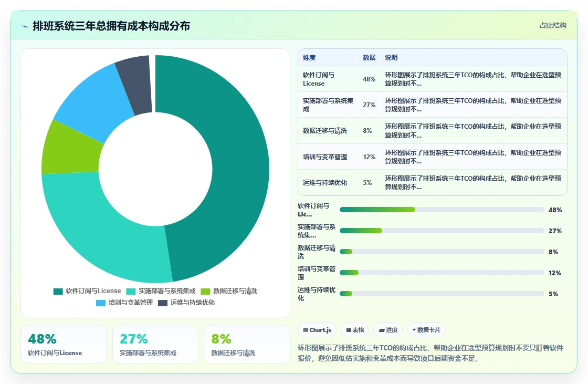Click the 进度 tag button
The image size is (588, 384).
pyautogui.click(x=388, y=330)
